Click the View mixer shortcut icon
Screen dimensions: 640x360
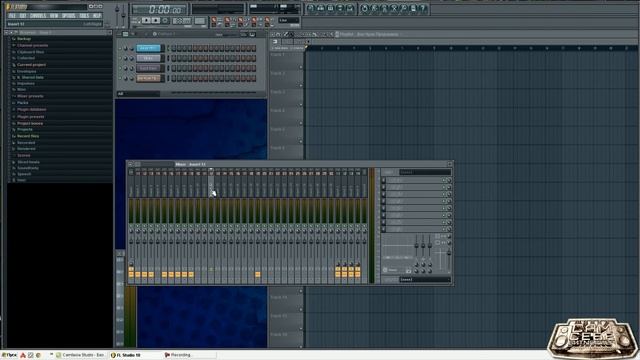click(x=350, y=8)
